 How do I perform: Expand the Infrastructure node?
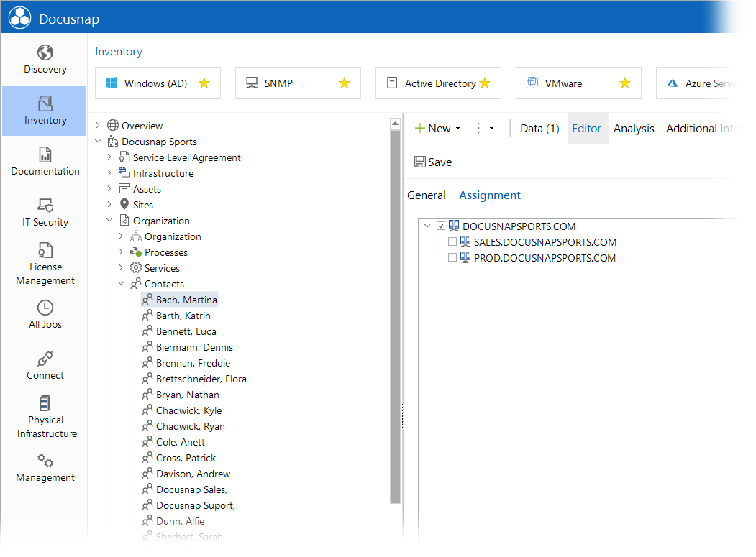[109, 172]
